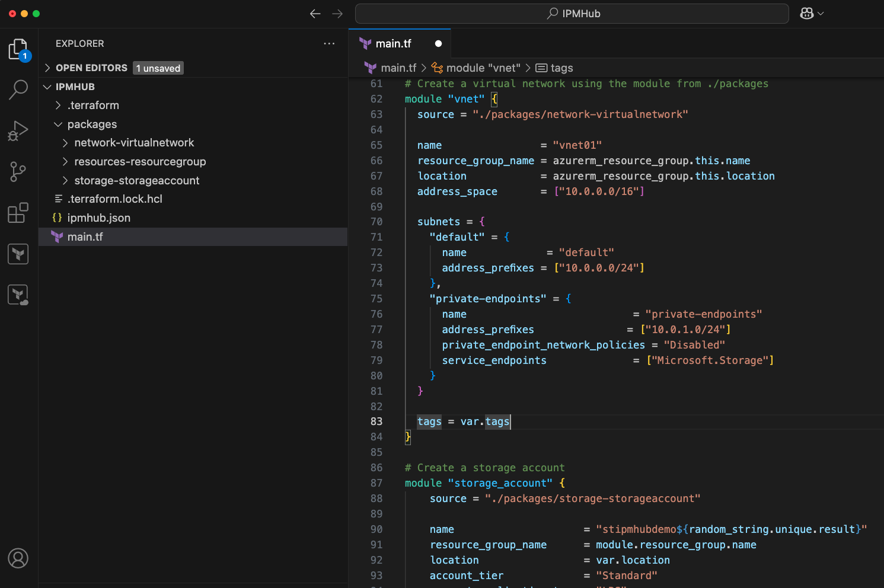Click line number 62 in gutter
Screen dimensions: 884x588
tap(376, 99)
